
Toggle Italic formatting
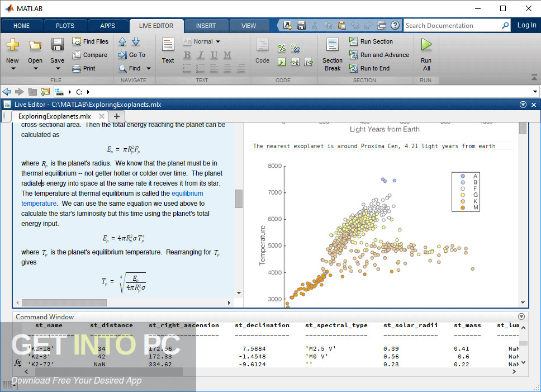coord(201,55)
